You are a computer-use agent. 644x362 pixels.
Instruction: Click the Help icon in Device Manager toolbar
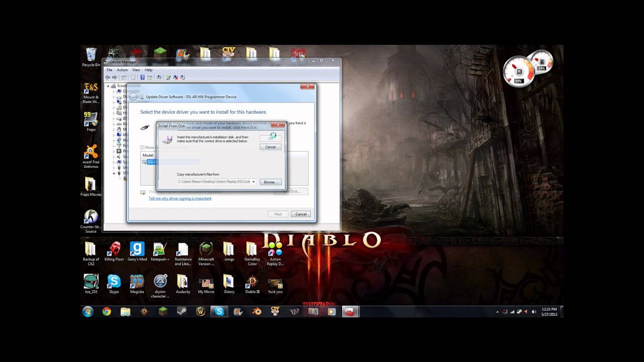coord(143,77)
